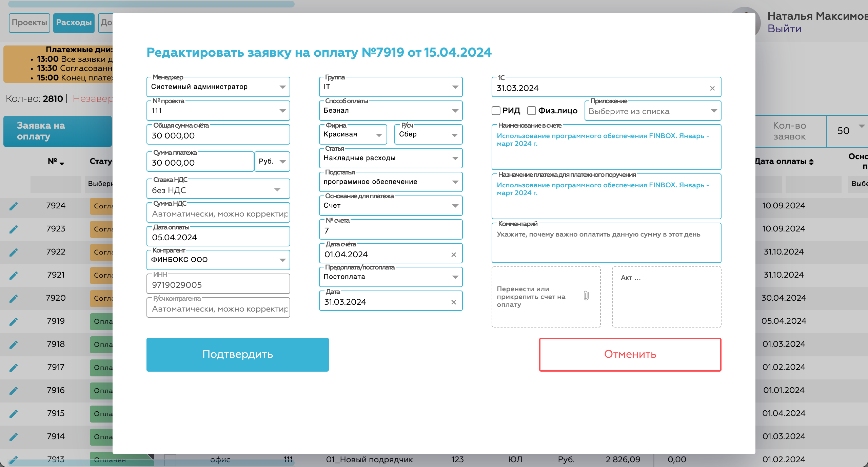Click the pencil edit icon for row 7921
This screenshot has width=868, height=467.
point(14,275)
